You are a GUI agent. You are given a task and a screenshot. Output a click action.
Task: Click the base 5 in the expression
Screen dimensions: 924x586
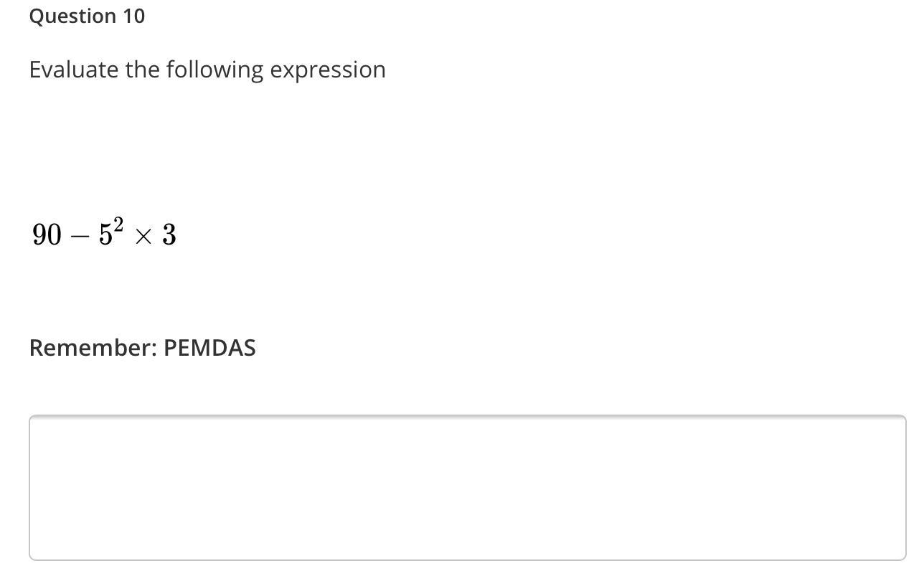pyautogui.click(x=105, y=235)
